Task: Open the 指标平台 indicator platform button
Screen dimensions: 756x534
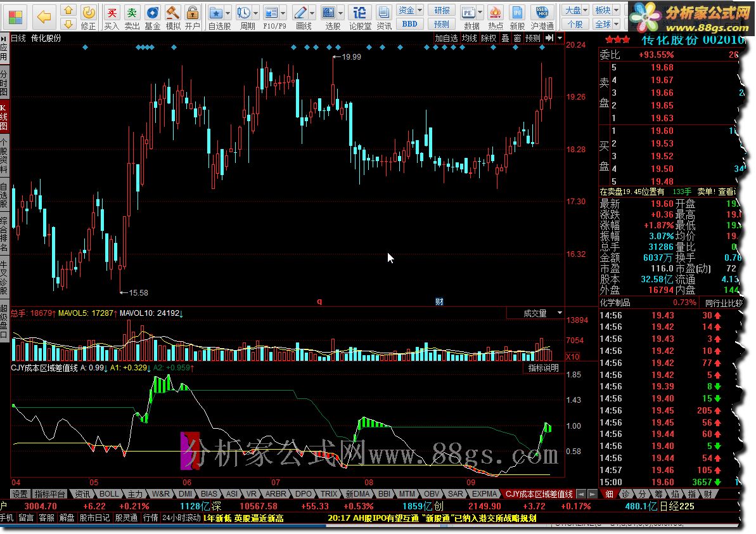Action: (50, 494)
